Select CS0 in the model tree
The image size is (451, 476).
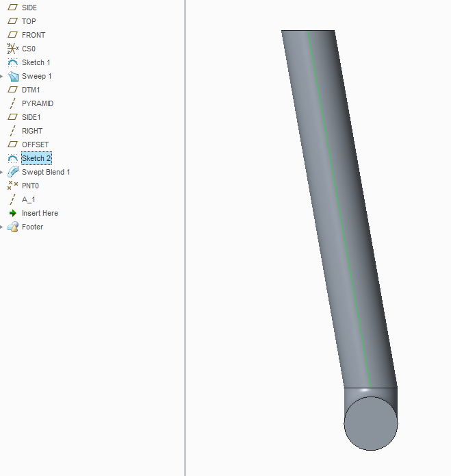(x=29, y=49)
